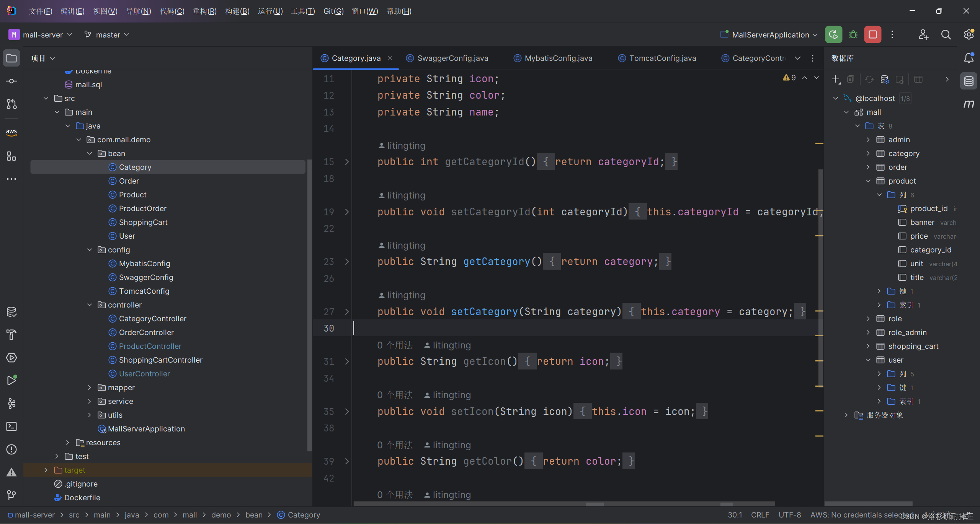Select the shopping_cart table

pos(913,346)
